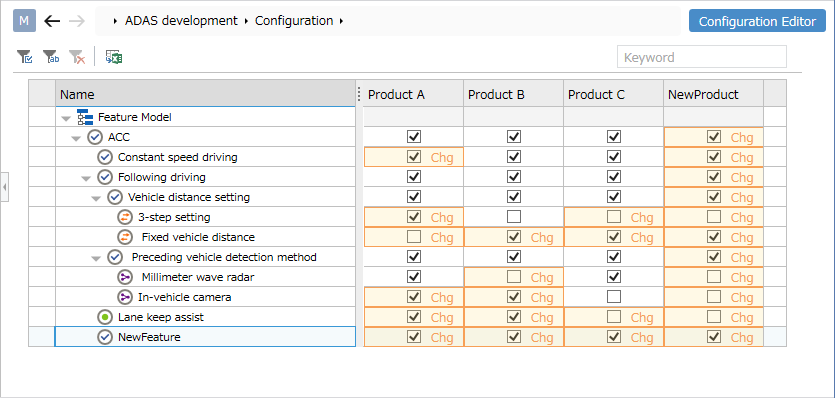Click In-vehicle camera purple icon
Viewport: 835px width, 398px height.
[x=124, y=297]
